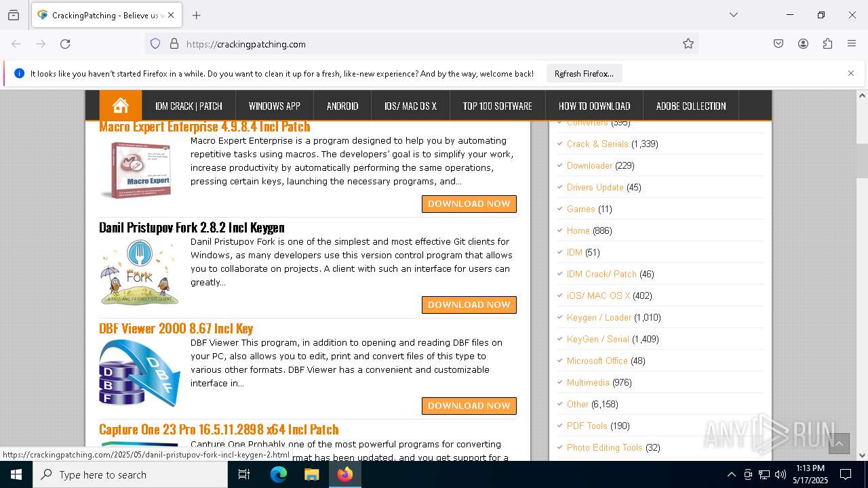Image resolution: width=868 pixels, height=488 pixels.
Task: Click the Firefox taskbar icon
Action: tap(344, 474)
